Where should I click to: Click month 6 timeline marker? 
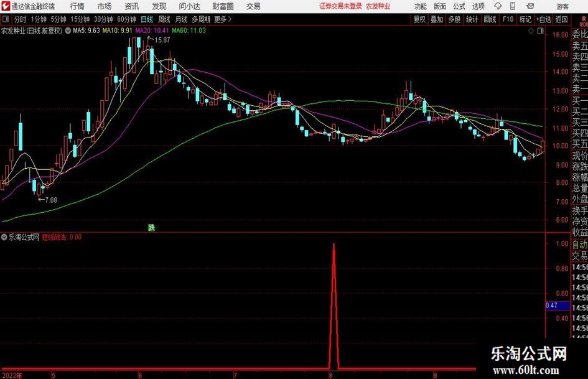click(140, 375)
